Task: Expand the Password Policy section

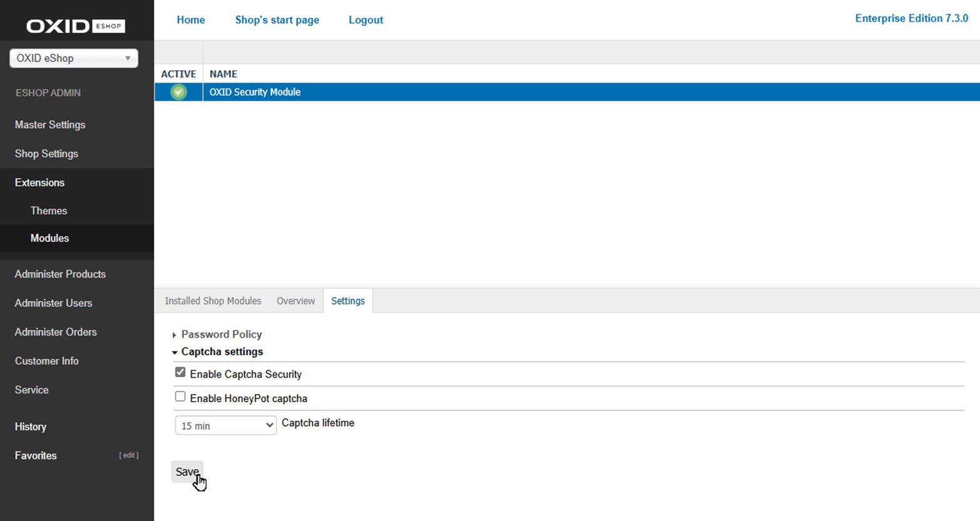Action: [x=221, y=334]
